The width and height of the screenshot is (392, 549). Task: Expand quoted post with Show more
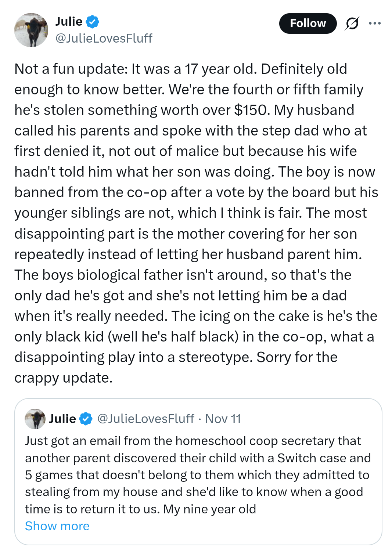click(57, 526)
